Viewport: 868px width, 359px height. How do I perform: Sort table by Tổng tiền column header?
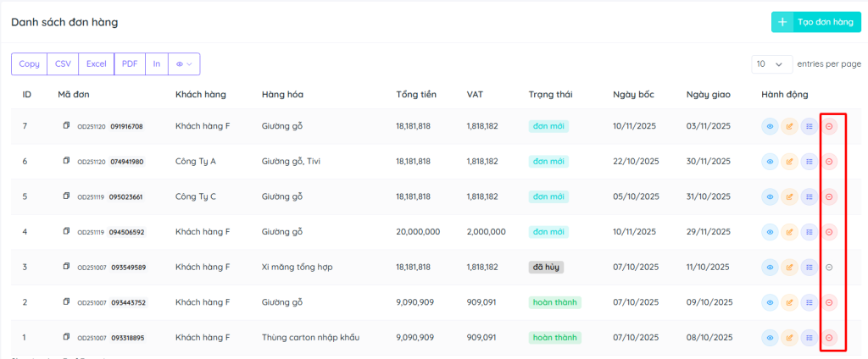point(415,94)
